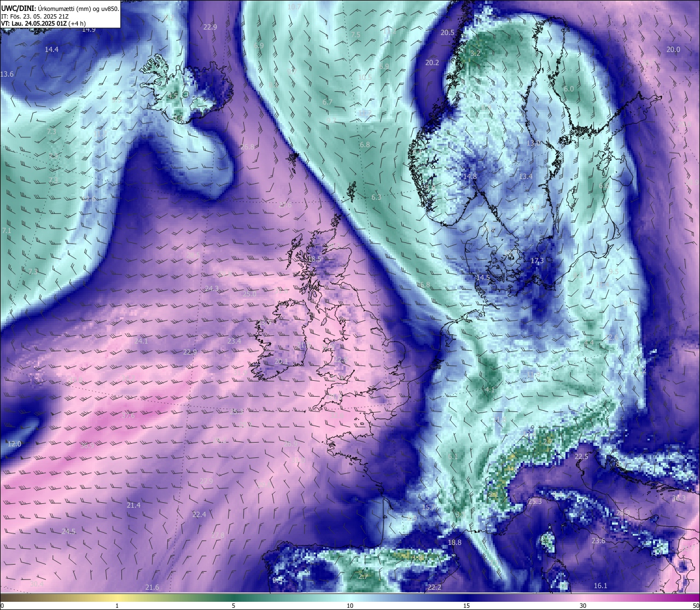
Task: Click the map value "4.1" over Germany
Action: click(490, 390)
